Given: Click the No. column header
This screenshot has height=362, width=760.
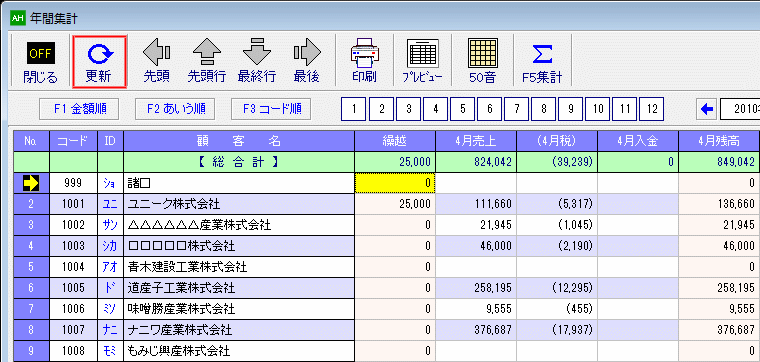Looking at the screenshot, I should [31, 141].
